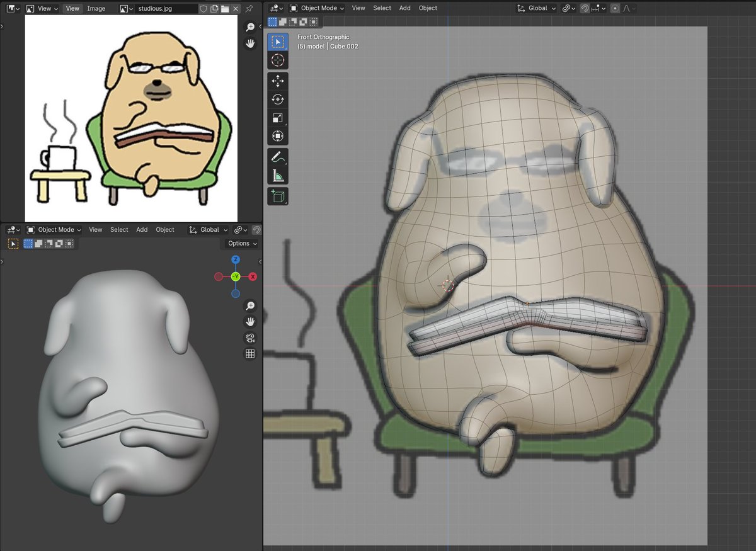The height and width of the screenshot is (551, 756).
Task: Toggle camera view in the lower-left 3D viewport
Action: tap(250, 338)
